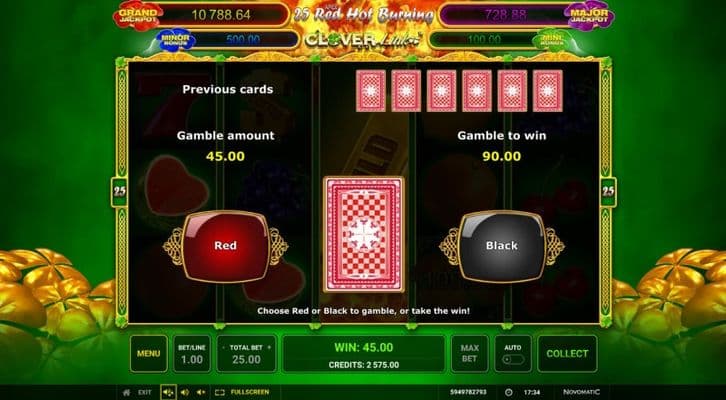Click the Fullscreen rectangle icon
This screenshot has width=726, height=400.
(220, 392)
